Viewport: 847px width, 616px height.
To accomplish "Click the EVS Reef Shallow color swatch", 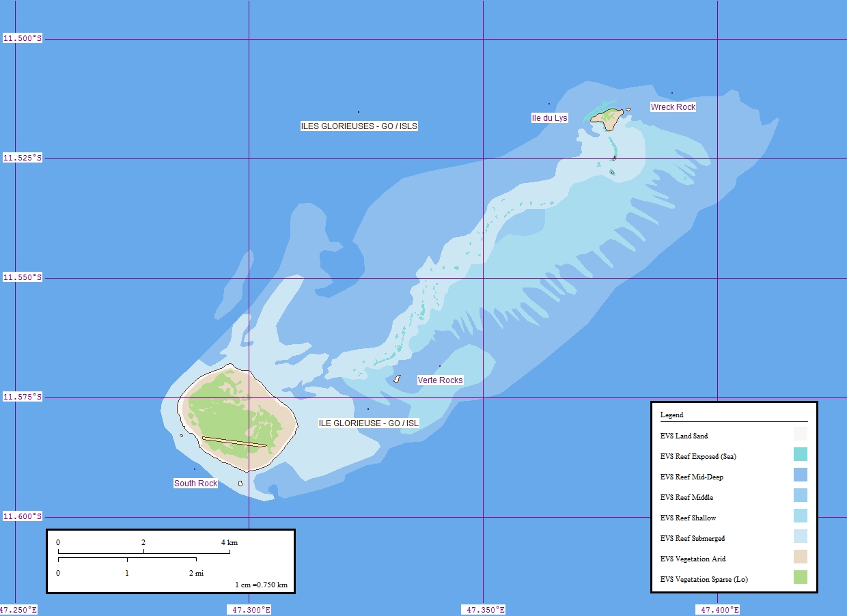I will (801, 516).
